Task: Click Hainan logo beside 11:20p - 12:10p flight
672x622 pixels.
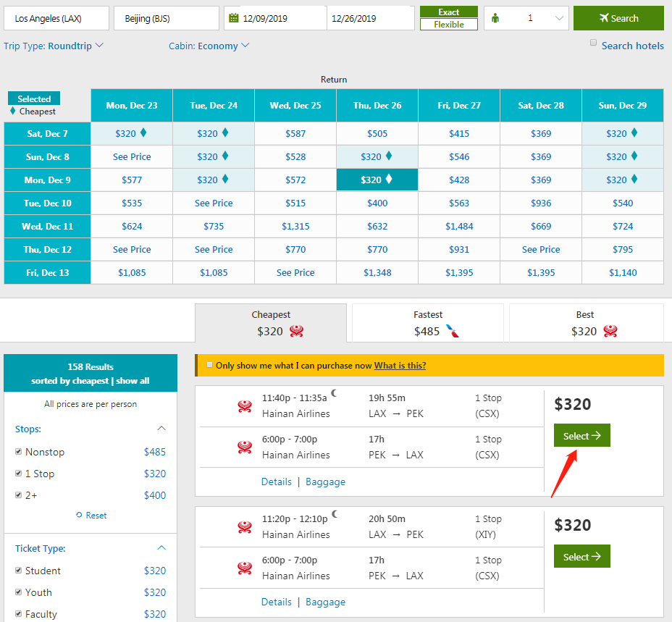Action: 245,527
